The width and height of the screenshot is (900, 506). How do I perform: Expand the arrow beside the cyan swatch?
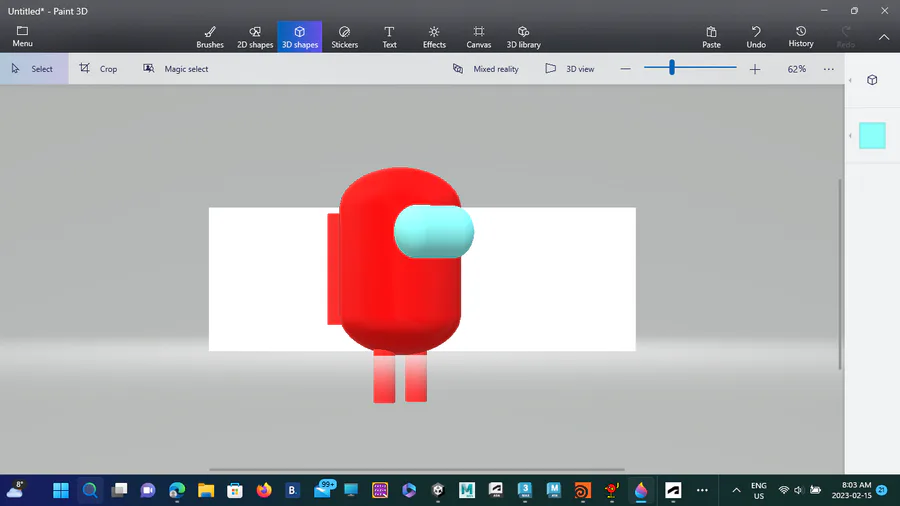point(850,136)
